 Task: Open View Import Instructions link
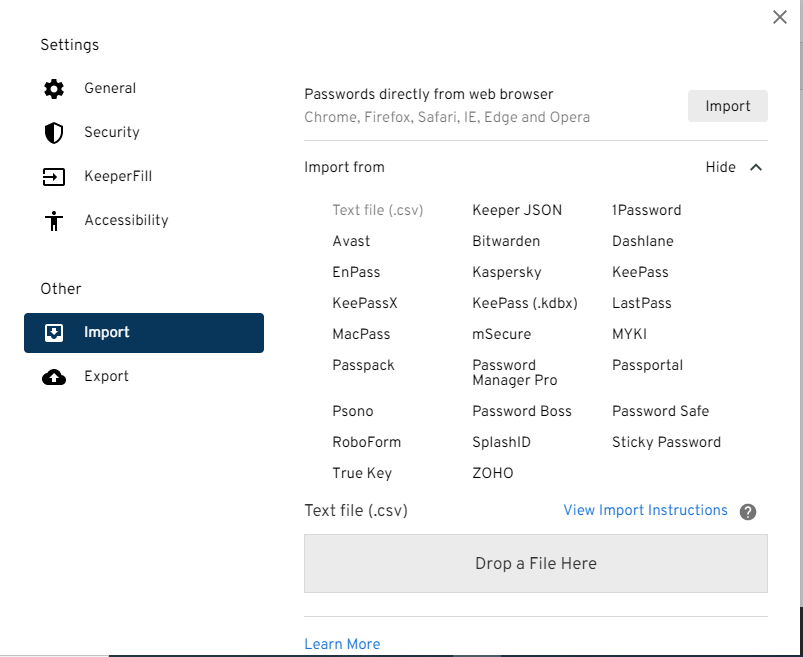[645, 510]
